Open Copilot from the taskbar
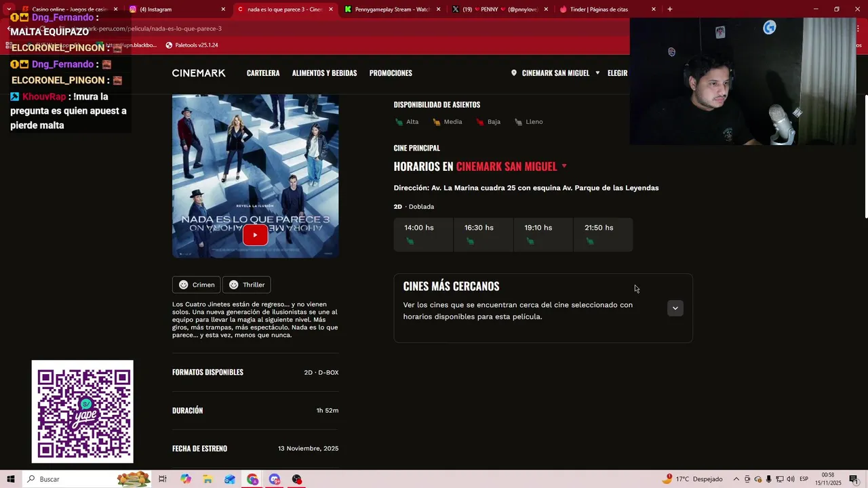The image size is (868, 488). point(186,479)
